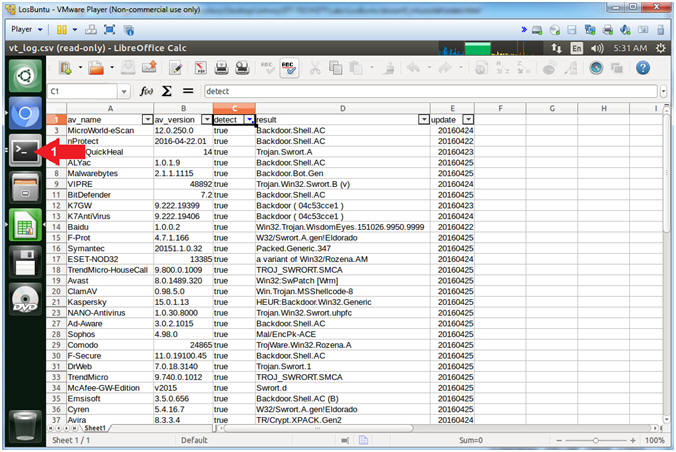Select the cell containing Kaspersky
Screen dimensions: 676x452
click(x=110, y=302)
